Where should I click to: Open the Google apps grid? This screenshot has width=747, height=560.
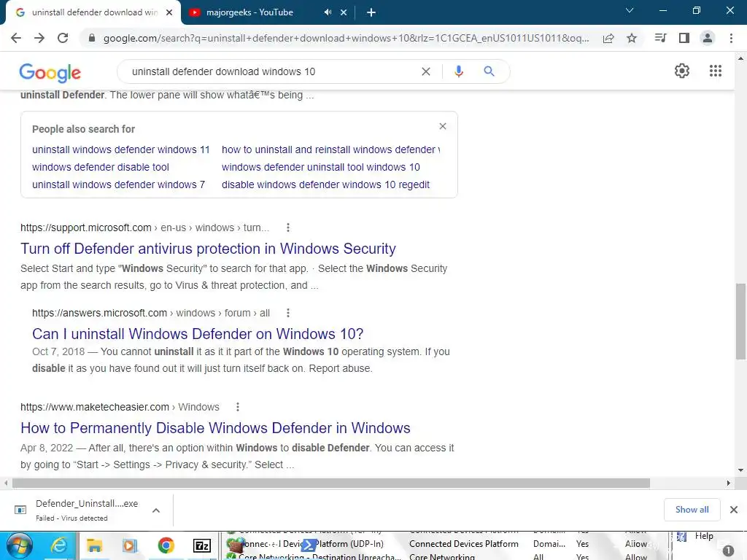click(x=716, y=71)
